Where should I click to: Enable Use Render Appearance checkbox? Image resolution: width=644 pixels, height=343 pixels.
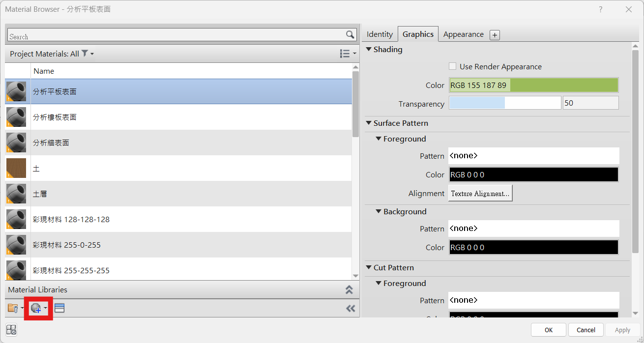click(x=452, y=66)
